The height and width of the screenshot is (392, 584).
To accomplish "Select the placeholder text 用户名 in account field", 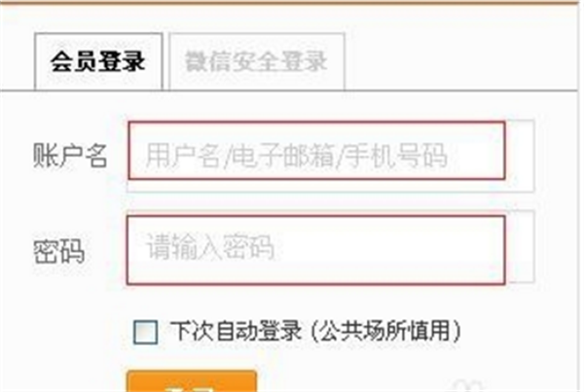I will tap(182, 155).
